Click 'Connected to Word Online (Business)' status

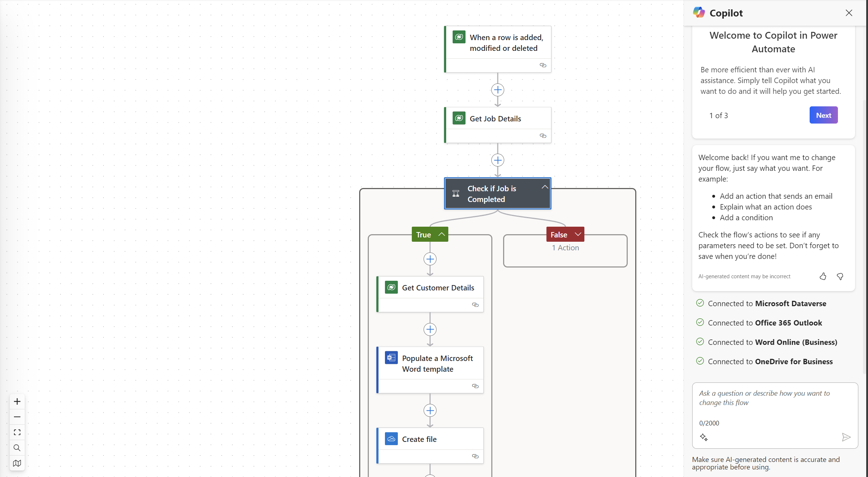(767, 342)
